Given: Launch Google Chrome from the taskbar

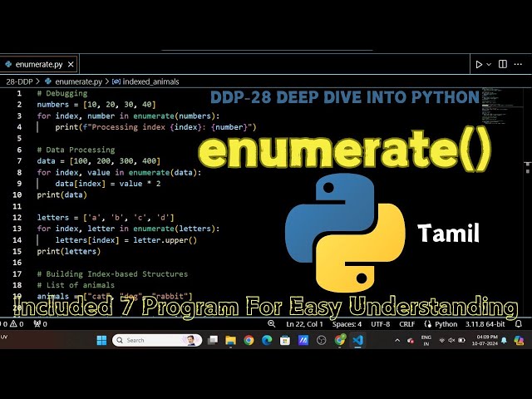Looking at the screenshot, I should (x=249, y=340).
